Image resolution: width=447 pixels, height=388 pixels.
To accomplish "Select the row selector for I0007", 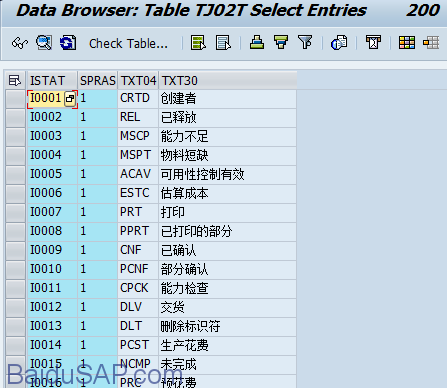I will pos(15,213).
